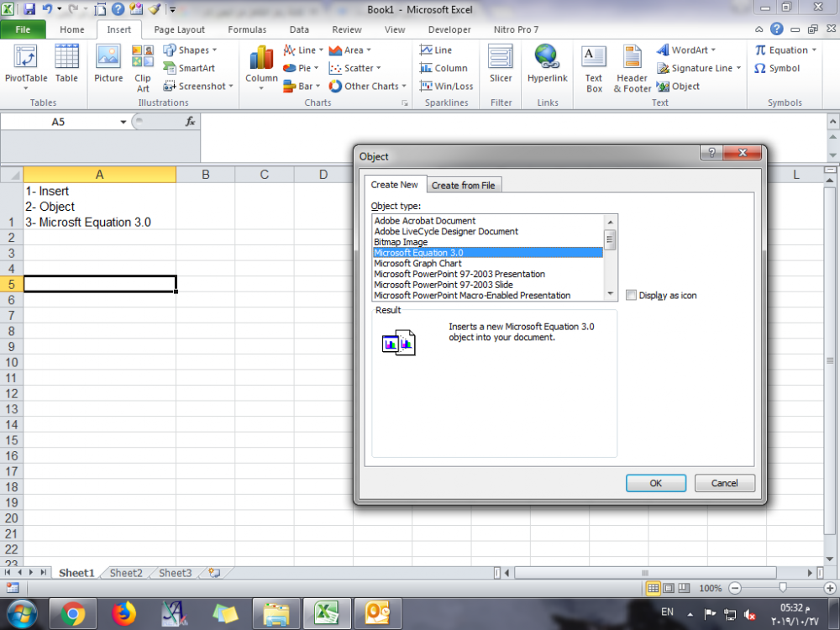This screenshot has height=630, width=840.
Task: Open the Name Box dropdown arrow
Action: point(123,122)
